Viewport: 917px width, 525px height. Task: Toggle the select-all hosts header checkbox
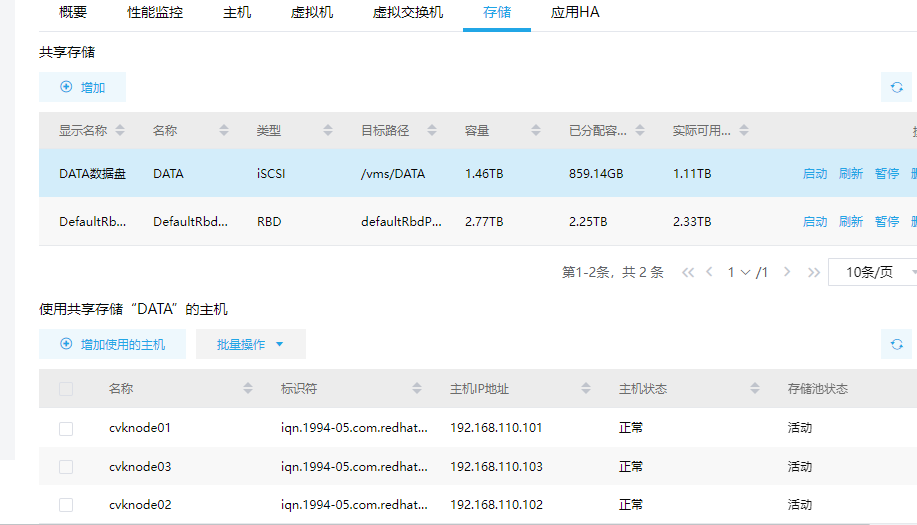(66, 389)
